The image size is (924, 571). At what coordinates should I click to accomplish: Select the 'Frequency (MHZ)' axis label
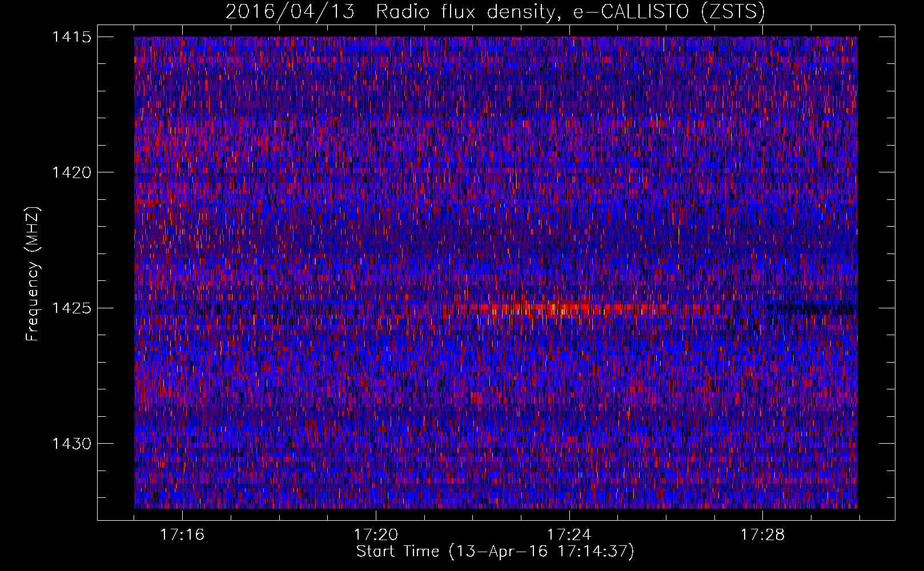point(33,274)
